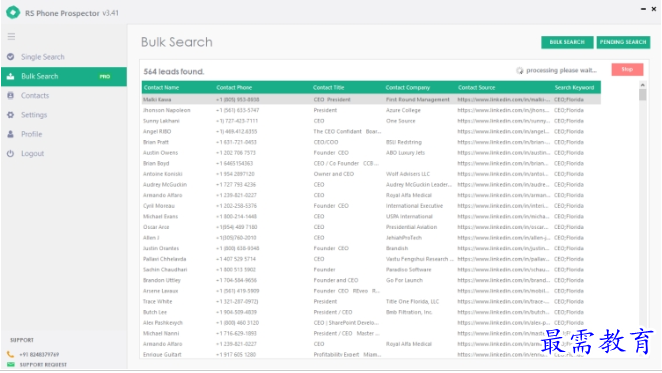Click the Single Search checkmark icon
662x373 pixels.
[11, 57]
